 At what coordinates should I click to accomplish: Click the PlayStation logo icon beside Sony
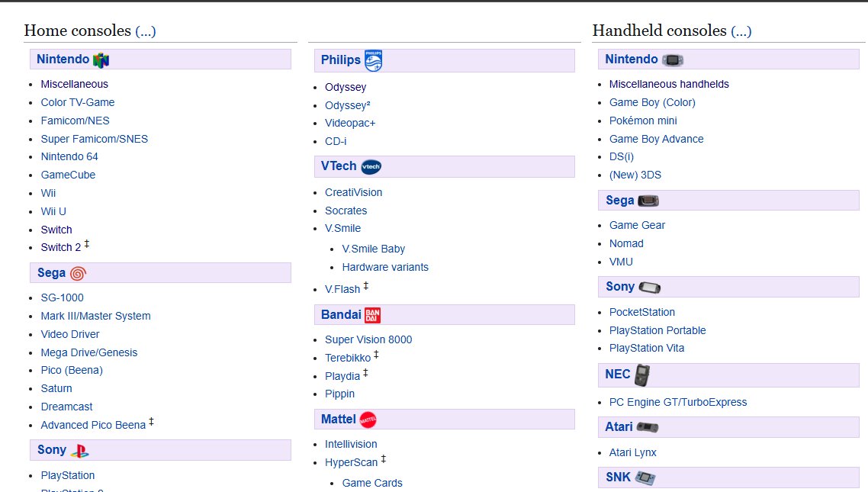coord(80,451)
